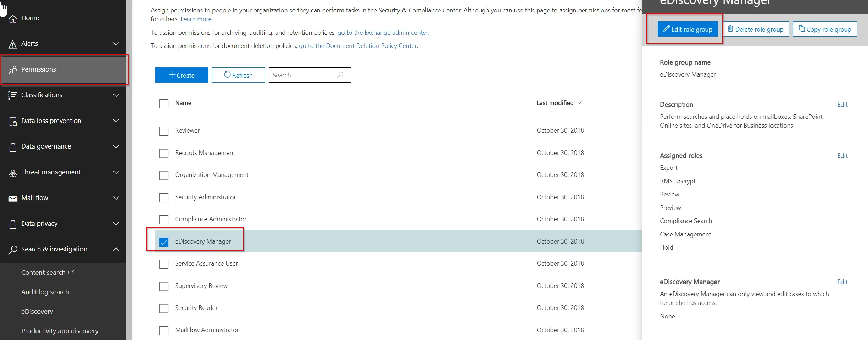Sort by Last modified column arrow
The width and height of the screenshot is (868, 340).
[x=580, y=102]
